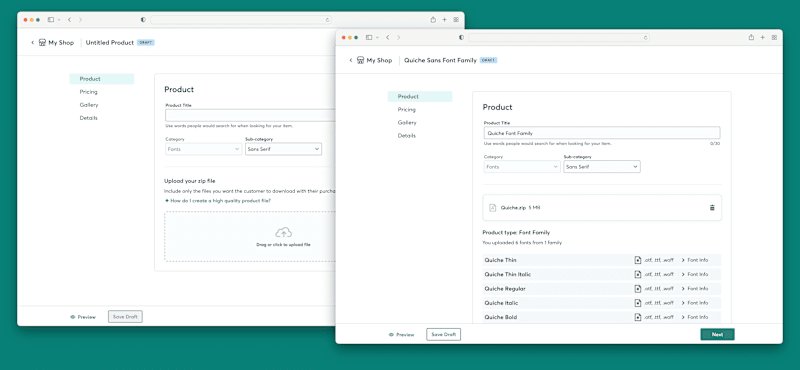Toggle sidebar in front browser window
This screenshot has width=800, height=370.
(x=369, y=37)
